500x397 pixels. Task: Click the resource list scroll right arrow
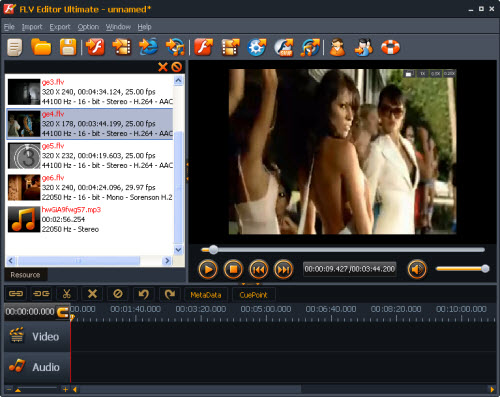[x=167, y=260]
